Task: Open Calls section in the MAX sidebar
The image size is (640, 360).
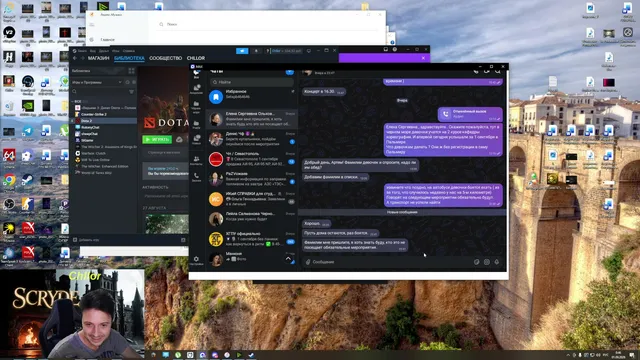Action: click(196, 177)
